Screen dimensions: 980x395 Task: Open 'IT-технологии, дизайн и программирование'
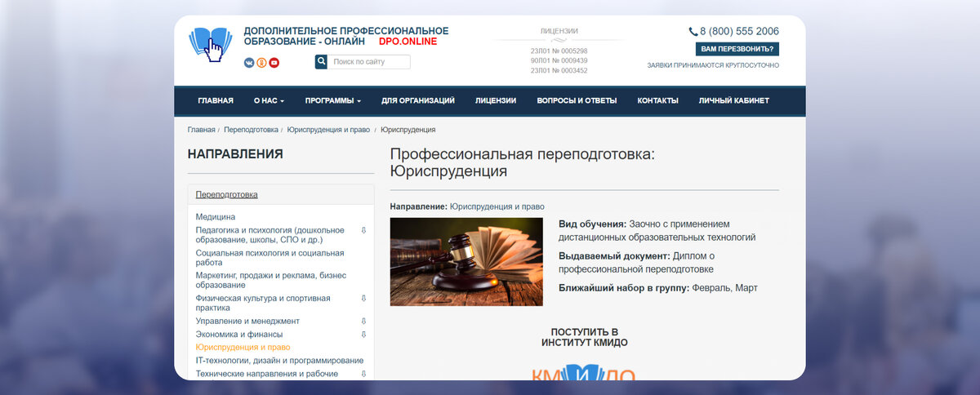pos(279,361)
